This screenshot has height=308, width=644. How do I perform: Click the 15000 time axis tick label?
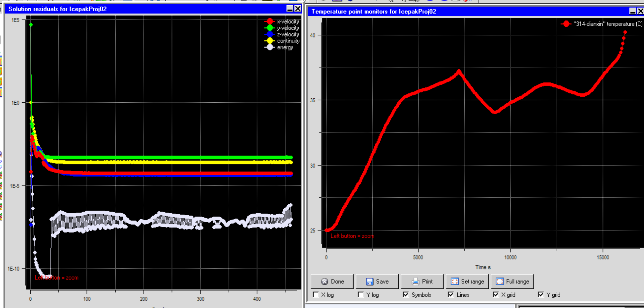(603, 257)
